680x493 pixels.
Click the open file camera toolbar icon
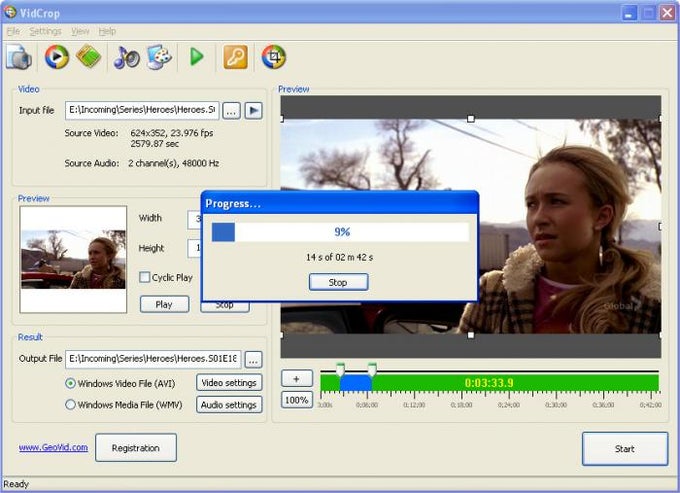click(18, 57)
